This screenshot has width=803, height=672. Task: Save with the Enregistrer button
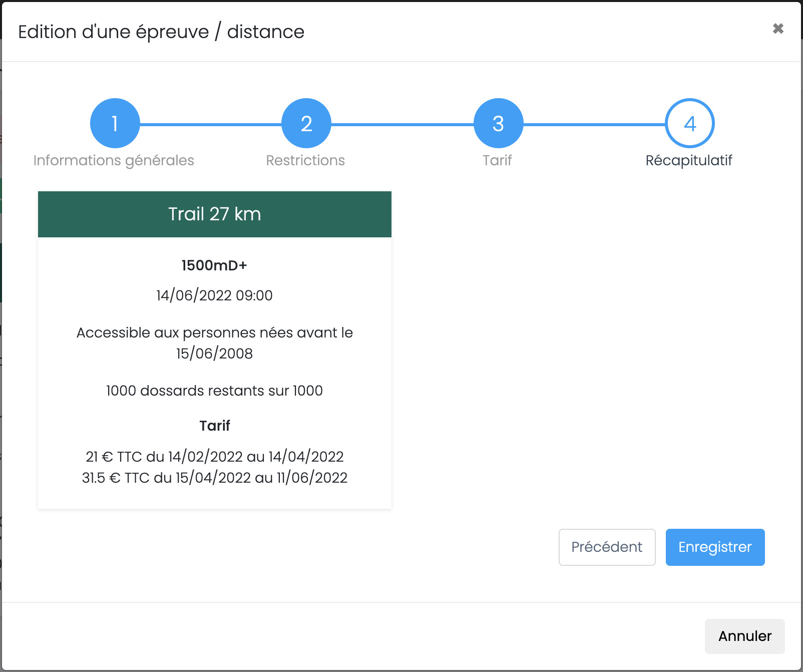click(715, 547)
